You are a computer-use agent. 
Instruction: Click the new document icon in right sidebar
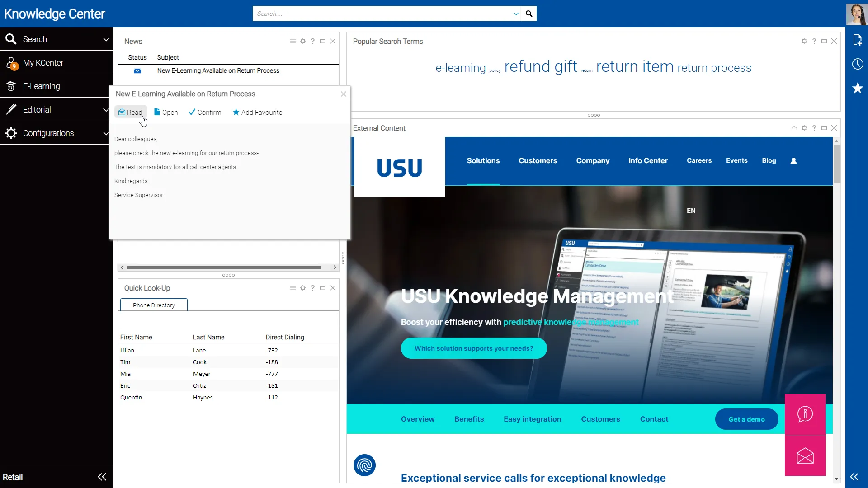[858, 40]
